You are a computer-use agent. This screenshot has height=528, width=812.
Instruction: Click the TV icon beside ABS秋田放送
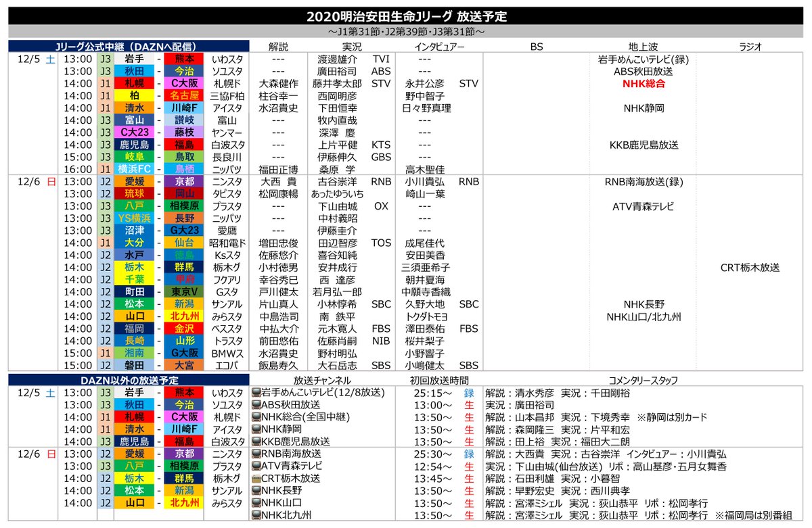click(256, 404)
